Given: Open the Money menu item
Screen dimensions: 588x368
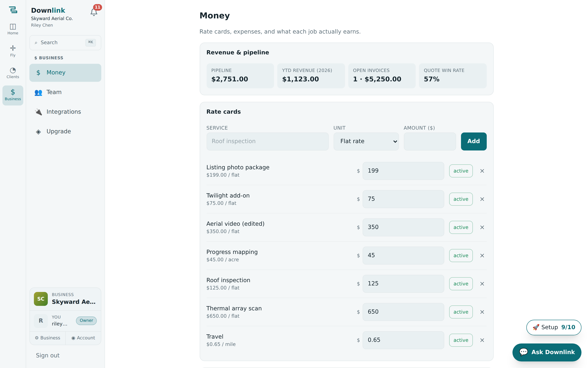Looking at the screenshot, I should pyautogui.click(x=65, y=73).
